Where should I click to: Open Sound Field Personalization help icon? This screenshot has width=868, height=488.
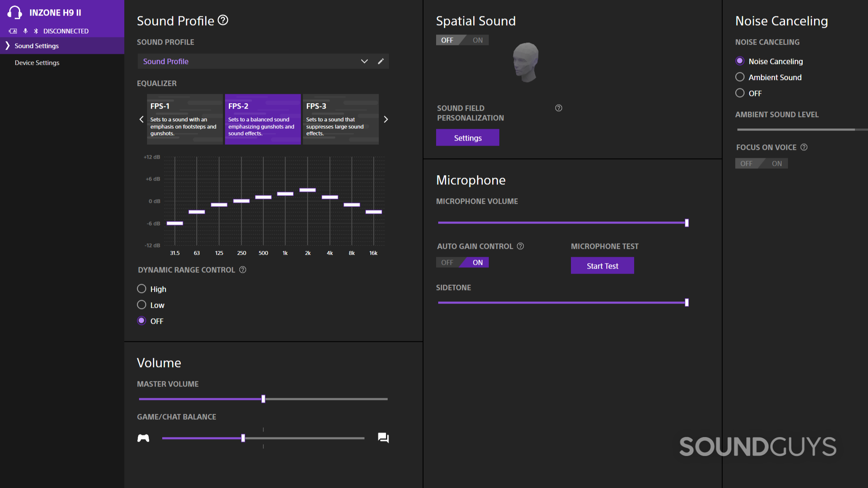559,108
